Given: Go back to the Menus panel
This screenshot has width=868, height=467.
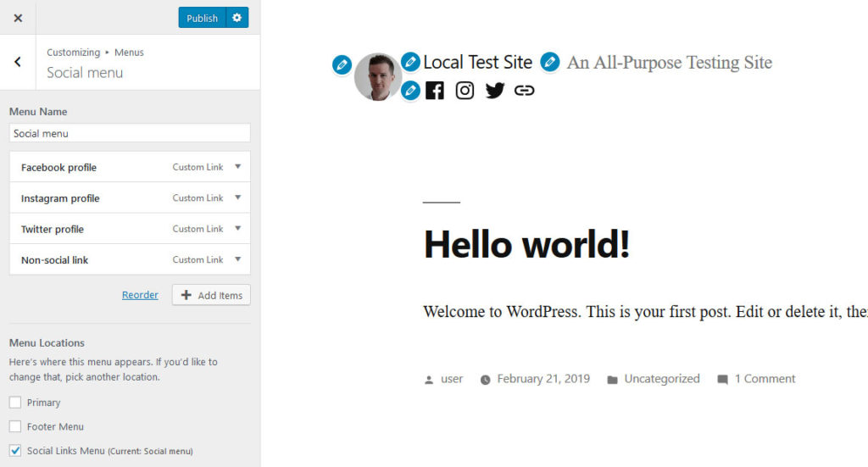Looking at the screenshot, I should [x=18, y=62].
